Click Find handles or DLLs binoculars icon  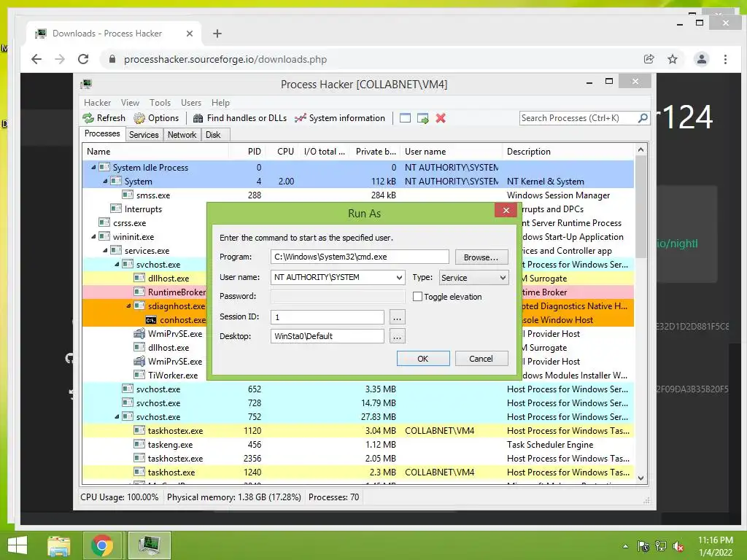tap(198, 118)
